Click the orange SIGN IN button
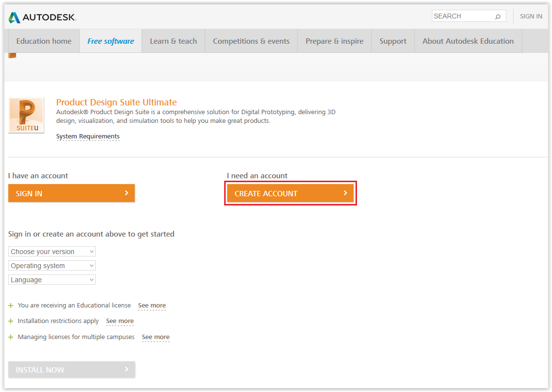The width and height of the screenshot is (552, 392). [x=71, y=193]
